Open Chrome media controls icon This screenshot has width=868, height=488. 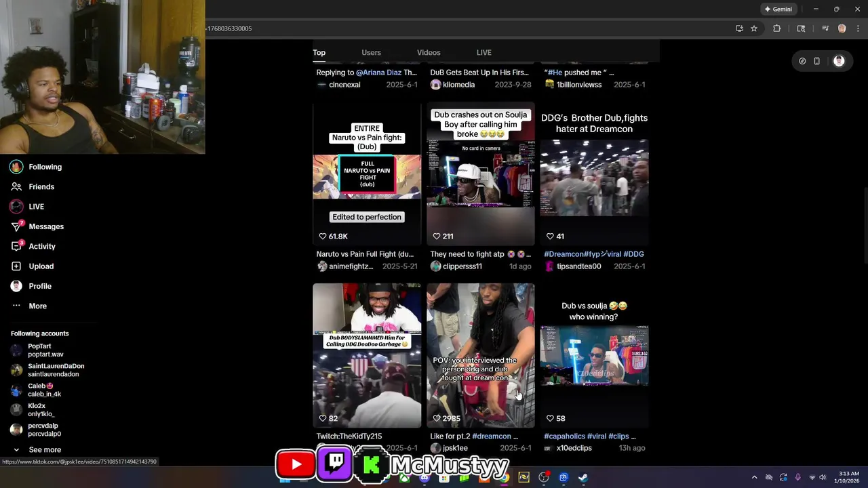point(825,28)
